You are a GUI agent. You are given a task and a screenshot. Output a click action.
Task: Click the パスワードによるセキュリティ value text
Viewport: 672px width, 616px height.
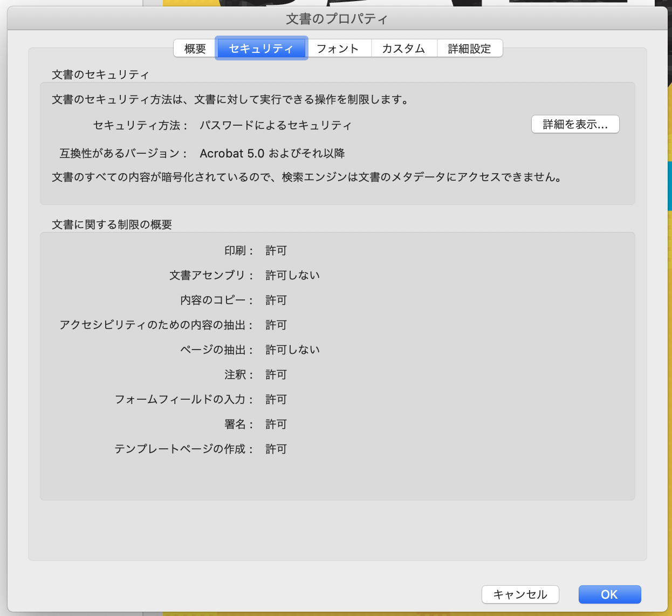[x=276, y=125]
